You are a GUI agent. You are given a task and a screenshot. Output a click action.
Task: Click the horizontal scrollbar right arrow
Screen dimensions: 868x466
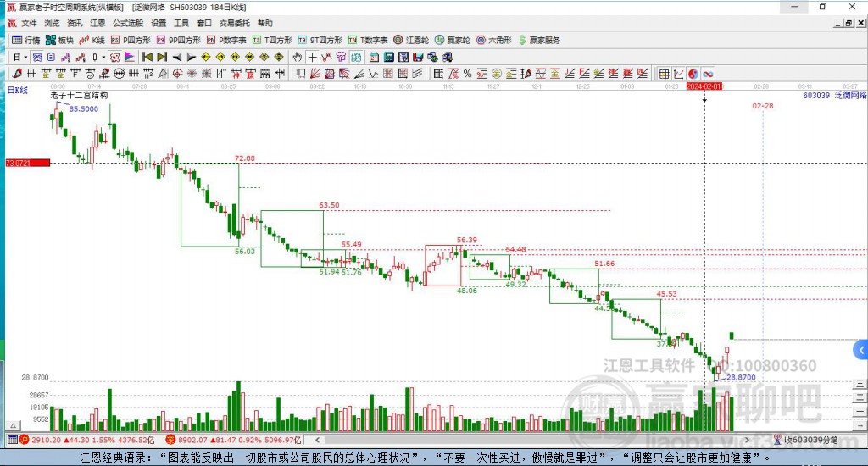tap(747, 440)
